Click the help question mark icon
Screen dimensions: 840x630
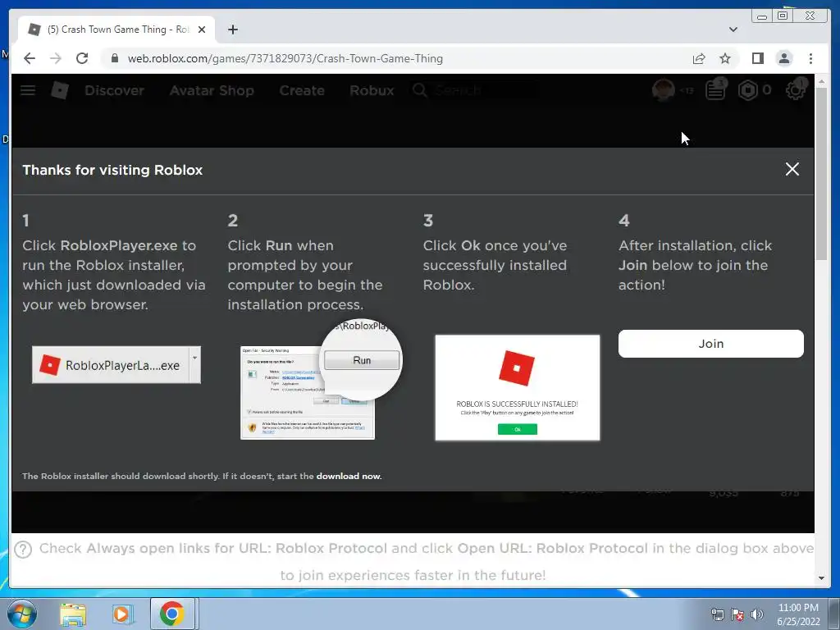click(23, 549)
